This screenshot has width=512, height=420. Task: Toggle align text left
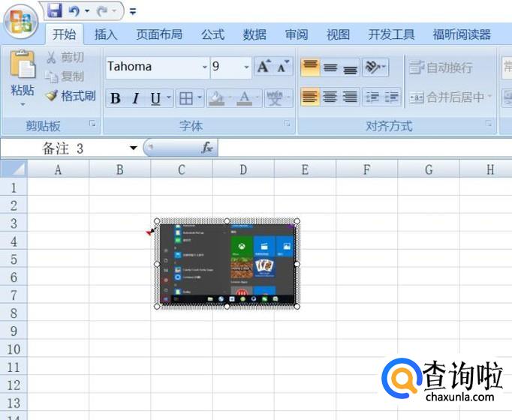coord(310,97)
